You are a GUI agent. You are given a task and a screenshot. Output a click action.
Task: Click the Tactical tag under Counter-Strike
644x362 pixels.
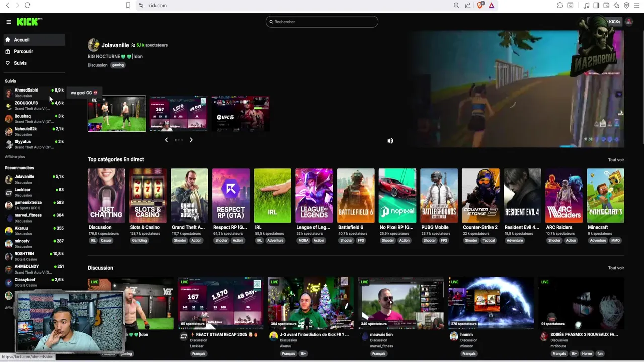click(489, 240)
